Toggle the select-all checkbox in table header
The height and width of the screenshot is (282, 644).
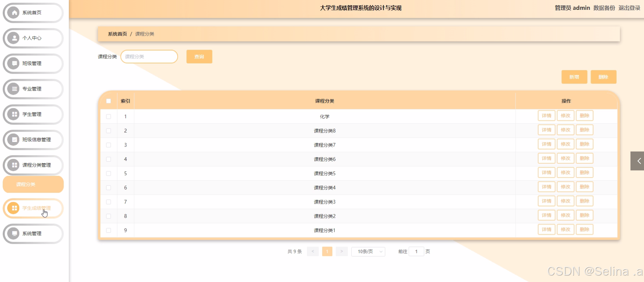click(x=109, y=101)
